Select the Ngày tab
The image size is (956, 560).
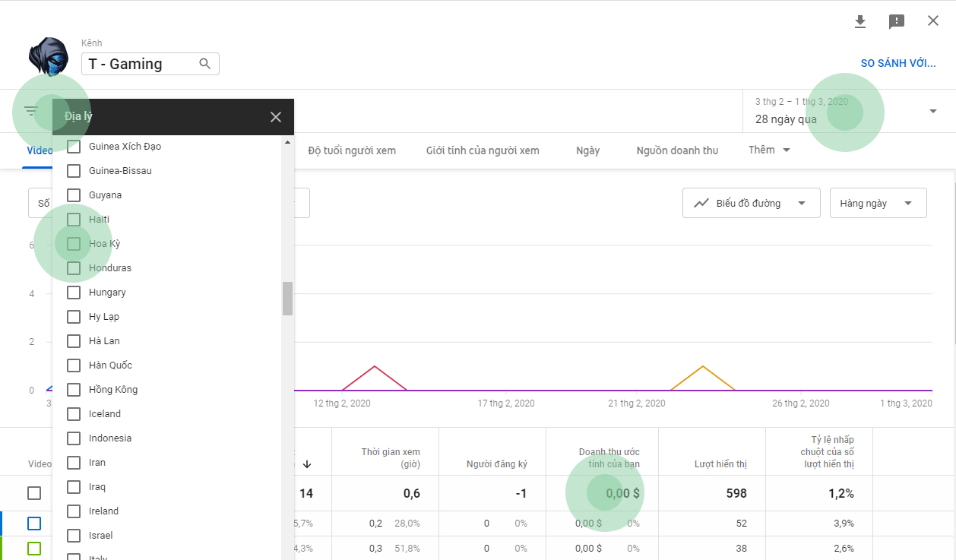pos(588,150)
